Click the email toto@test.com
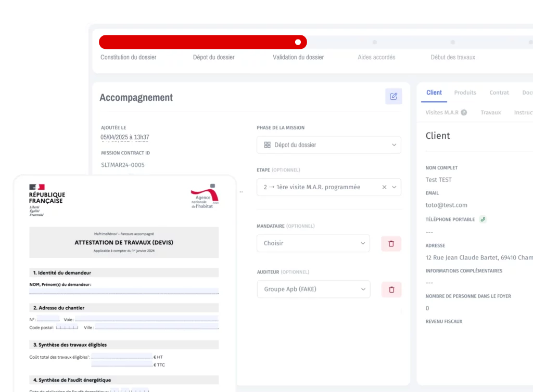The image size is (533, 392). point(446,205)
